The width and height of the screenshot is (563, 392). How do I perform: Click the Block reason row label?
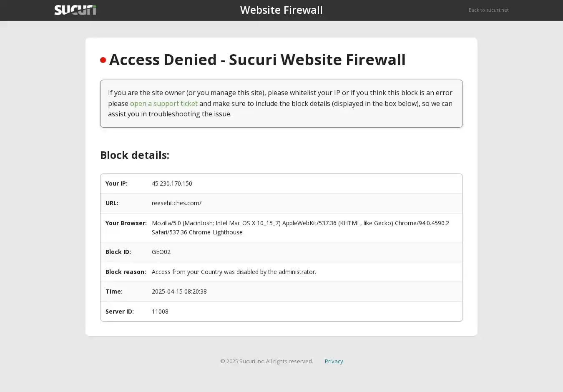126,272
